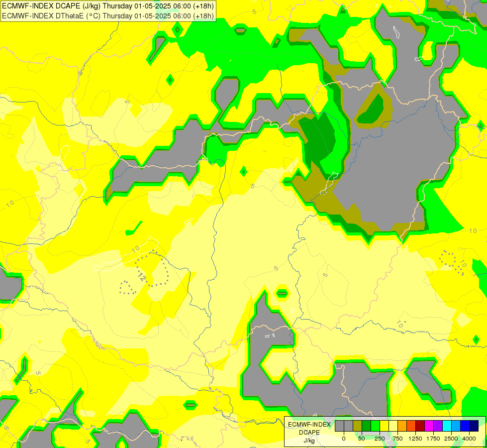Click the dark red legend swatch
The width and height of the screenshot is (487, 448).
420,426
